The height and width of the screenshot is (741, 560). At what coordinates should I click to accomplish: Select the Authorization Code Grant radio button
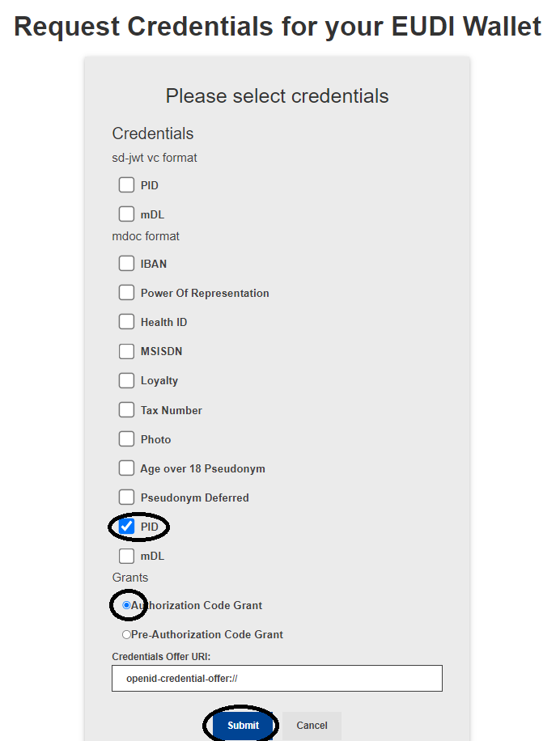click(126, 605)
